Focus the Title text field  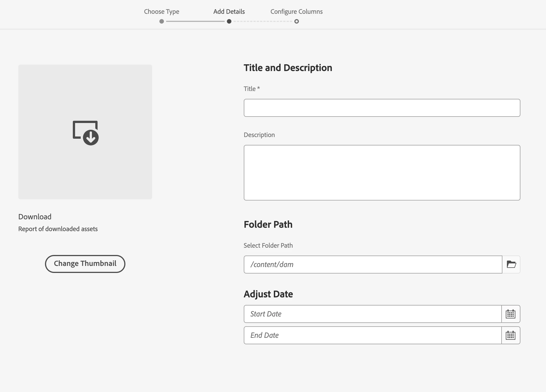[382, 108]
